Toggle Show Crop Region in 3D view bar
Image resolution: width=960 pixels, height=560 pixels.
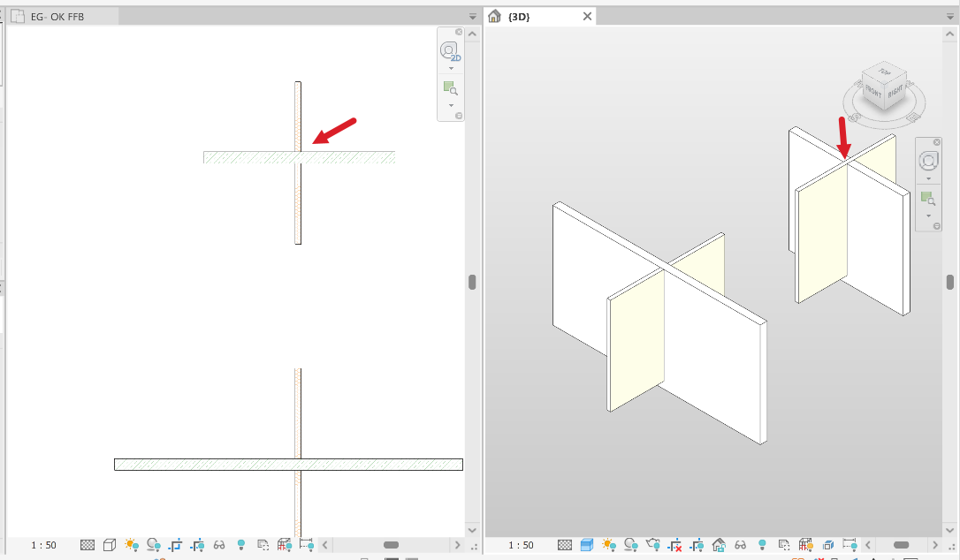tap(697, 545)
